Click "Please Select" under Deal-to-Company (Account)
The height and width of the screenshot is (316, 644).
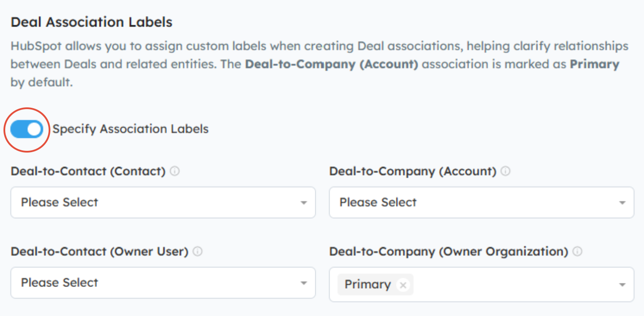click(378, 203)
